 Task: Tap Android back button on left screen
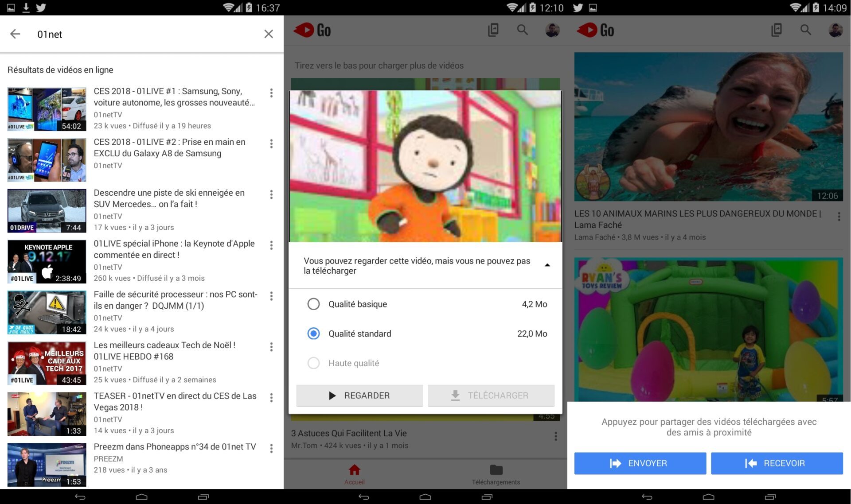[x=80, y=497]
